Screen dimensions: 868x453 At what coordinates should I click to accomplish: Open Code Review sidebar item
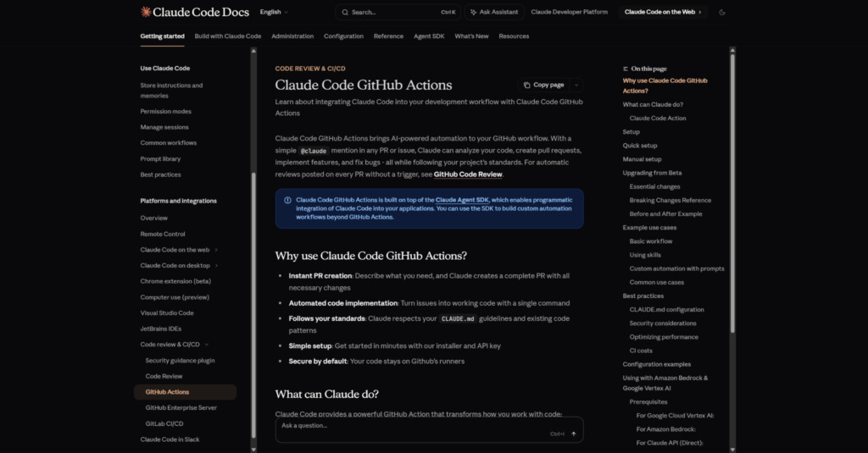pos(164,376)
